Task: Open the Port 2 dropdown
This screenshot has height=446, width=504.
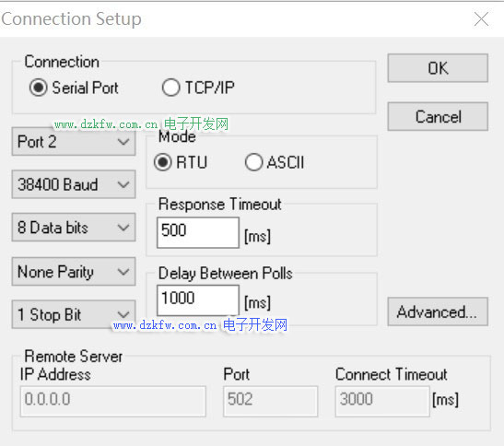Action: point(74,142)
